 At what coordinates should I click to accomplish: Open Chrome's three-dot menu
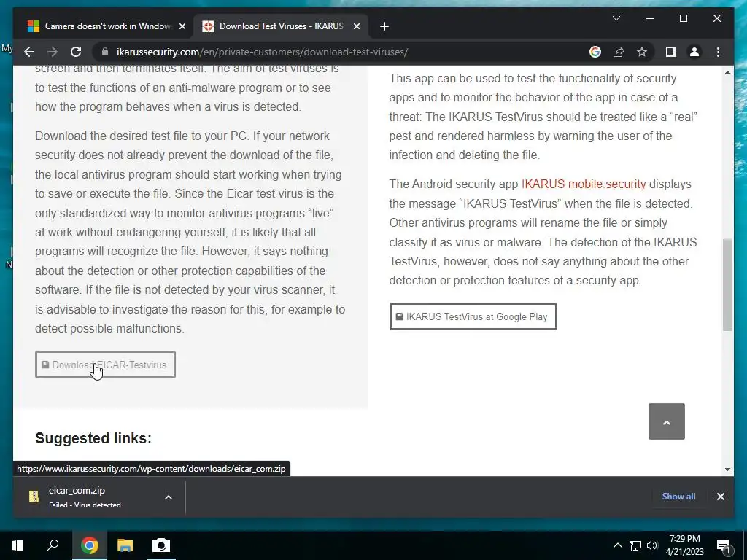click(x=718, y=52)
